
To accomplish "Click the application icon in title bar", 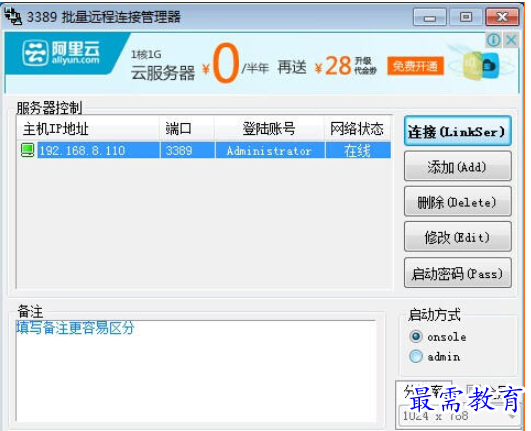I will pos(13,16).
